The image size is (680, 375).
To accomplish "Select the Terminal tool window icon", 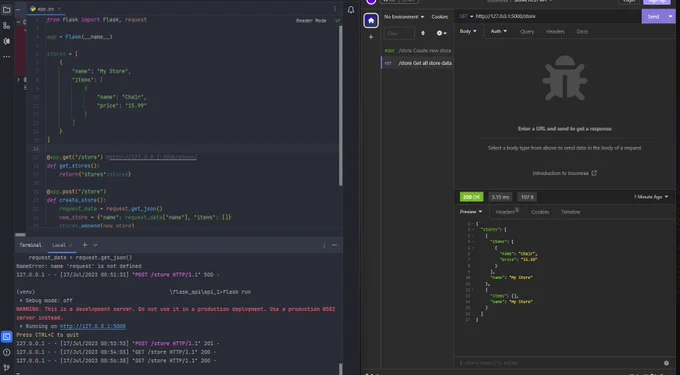I will coord(7,336).
